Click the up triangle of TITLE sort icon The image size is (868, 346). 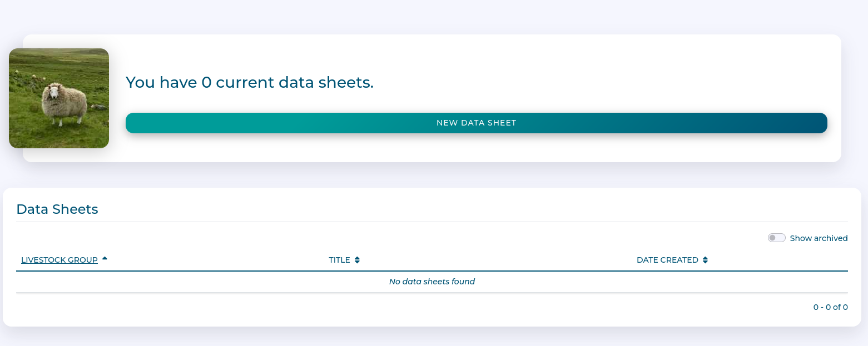coord(357,258)
